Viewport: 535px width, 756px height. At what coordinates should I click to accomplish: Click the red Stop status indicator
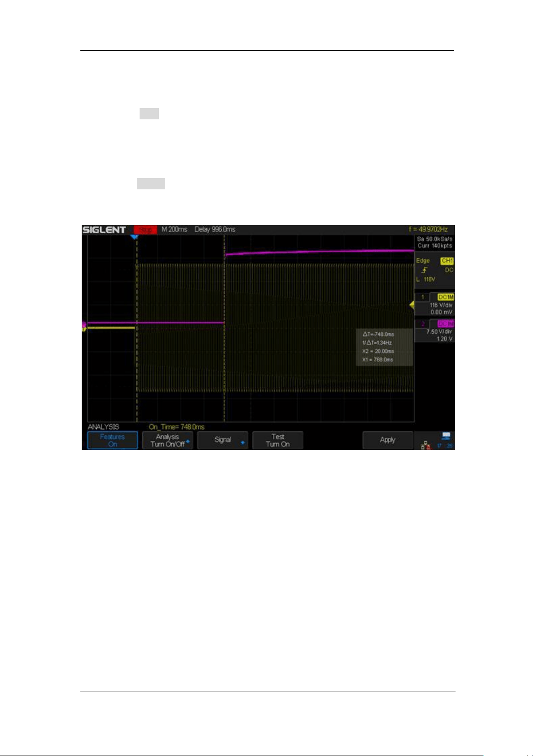145,230
